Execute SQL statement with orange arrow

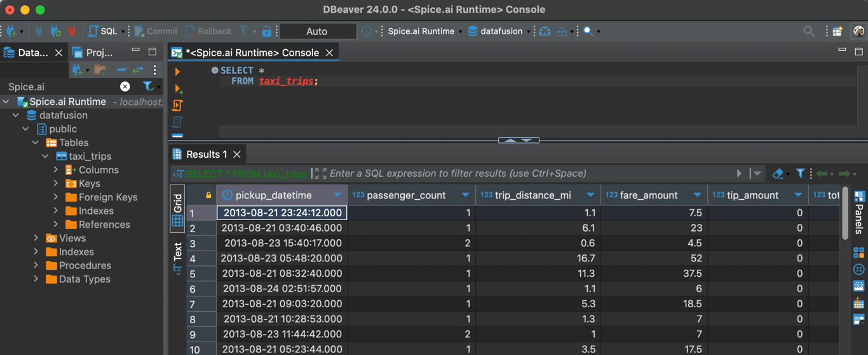coord(177,72)
